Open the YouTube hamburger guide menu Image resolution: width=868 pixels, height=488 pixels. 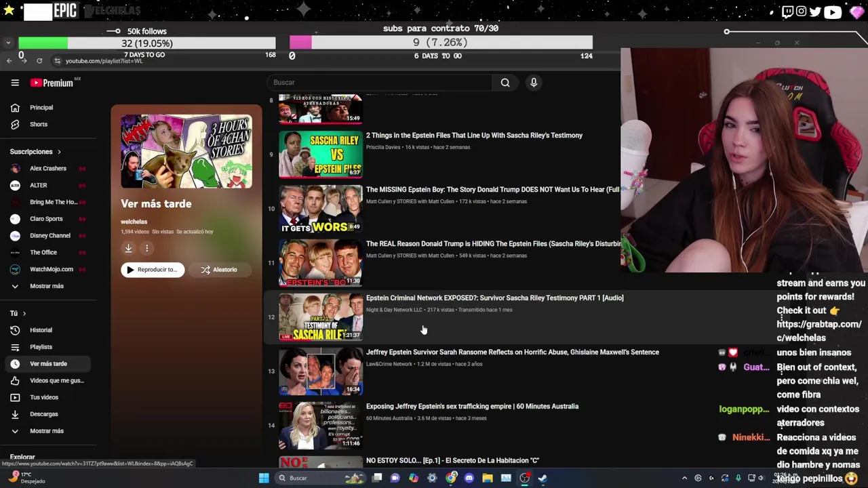tap(15, 83)
